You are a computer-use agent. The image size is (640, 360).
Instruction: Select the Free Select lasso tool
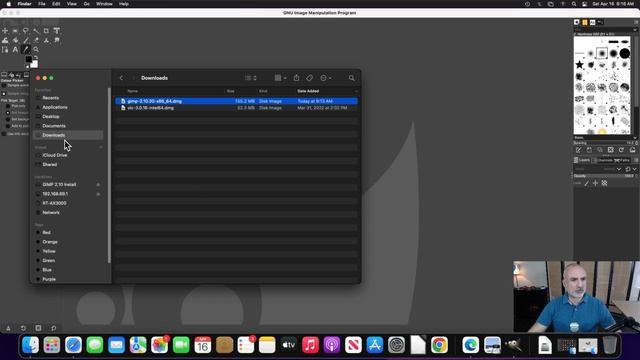(x=25, y=31)
